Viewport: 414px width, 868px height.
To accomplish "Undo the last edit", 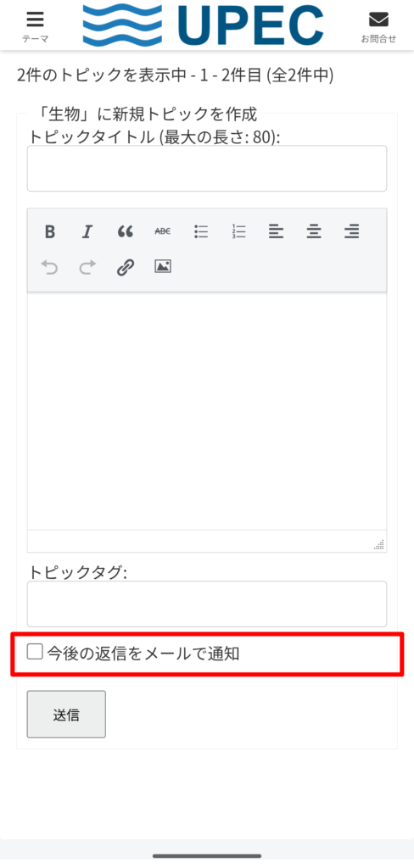I will point(50,267).
